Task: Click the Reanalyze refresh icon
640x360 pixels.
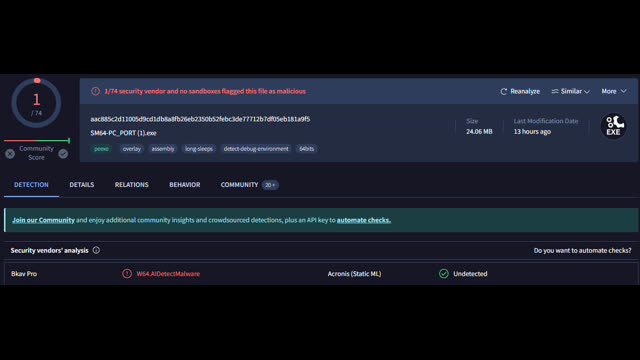Action: [x=504, y=91]
